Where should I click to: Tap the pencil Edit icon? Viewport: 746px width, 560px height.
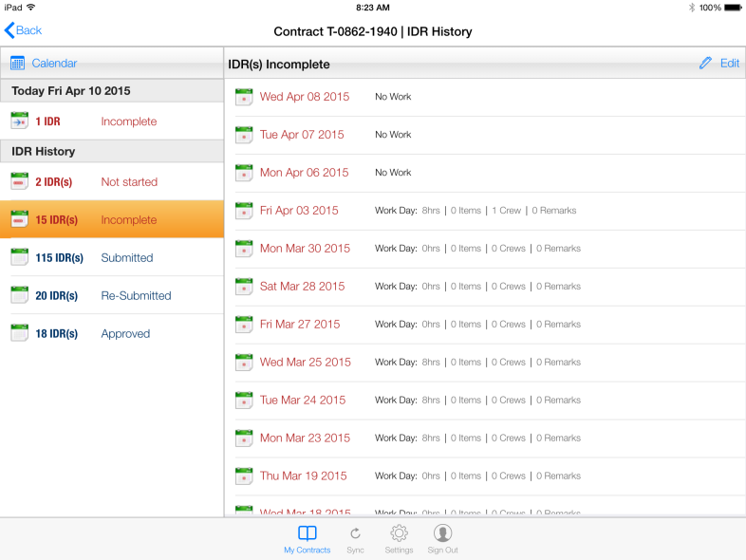[705, 64]
